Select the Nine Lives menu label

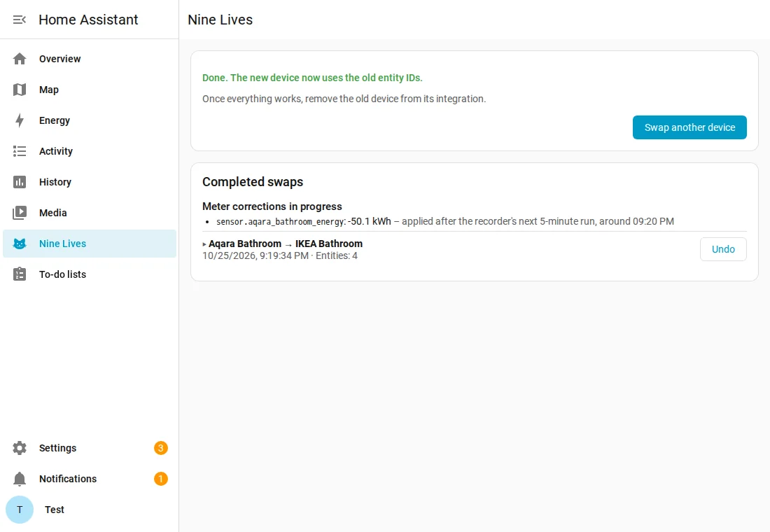[62, 244]
